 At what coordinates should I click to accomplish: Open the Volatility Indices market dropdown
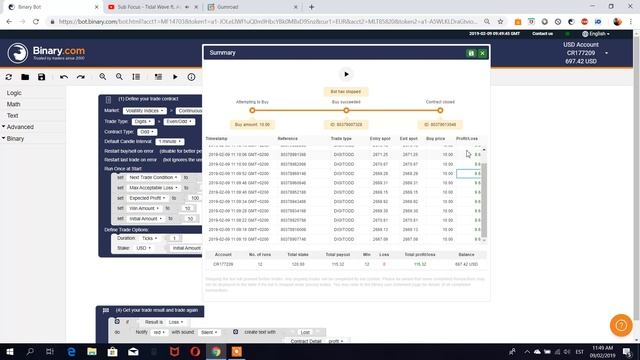point(144,111)
